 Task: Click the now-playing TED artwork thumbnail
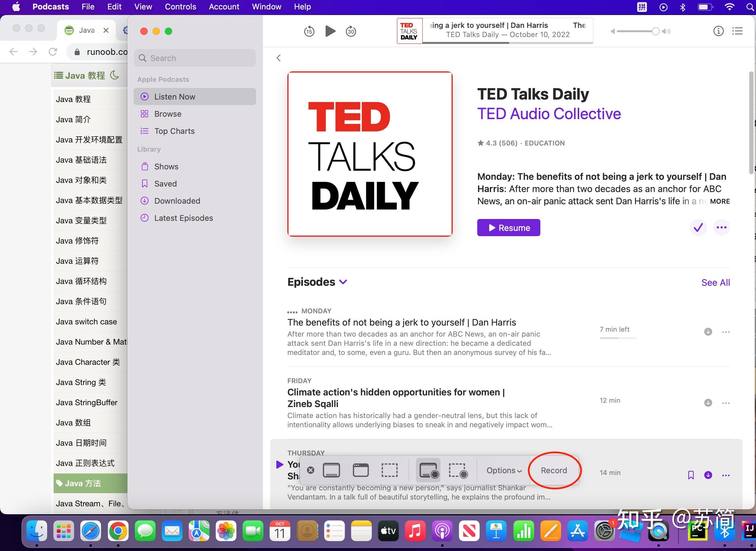(x=410, y=31)
